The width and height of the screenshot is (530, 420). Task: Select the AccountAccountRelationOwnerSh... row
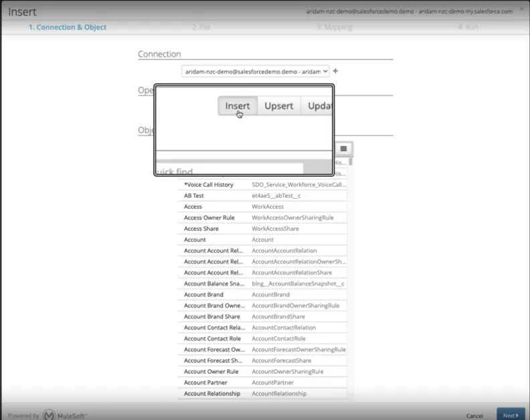pos(262,261)
